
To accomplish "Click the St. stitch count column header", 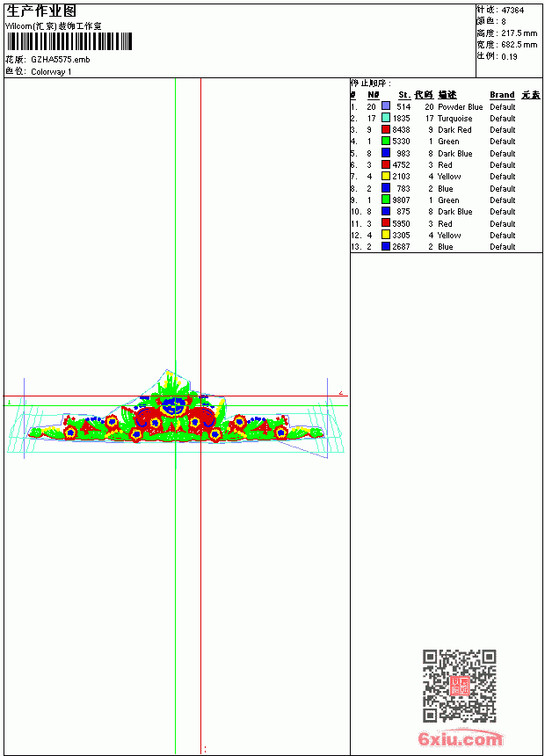I will [x=404, y=95].
